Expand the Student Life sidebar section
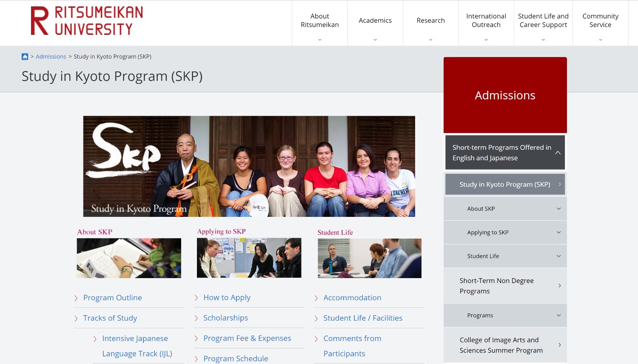Screen dimensions: 638x364 click(x=505, y=256)
